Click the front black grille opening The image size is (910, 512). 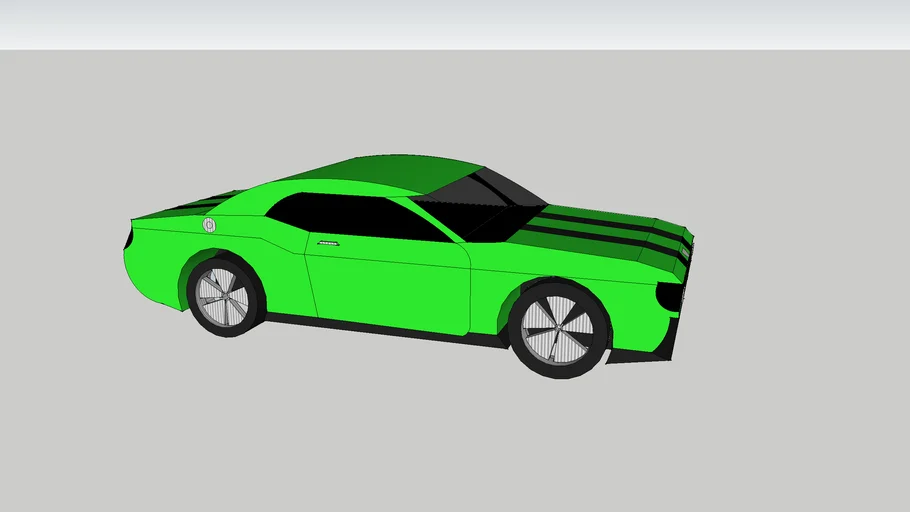click(x=667, y=296)
